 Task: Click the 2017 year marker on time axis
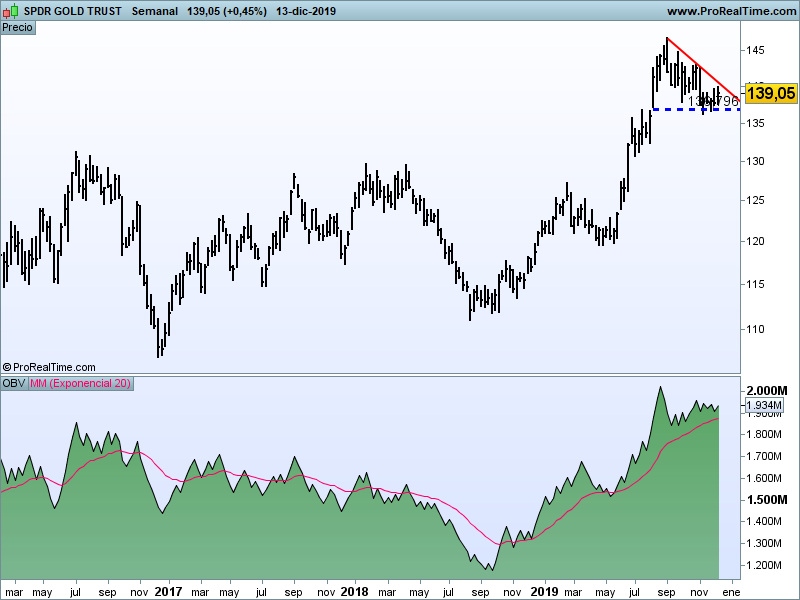tap(168, 591)
